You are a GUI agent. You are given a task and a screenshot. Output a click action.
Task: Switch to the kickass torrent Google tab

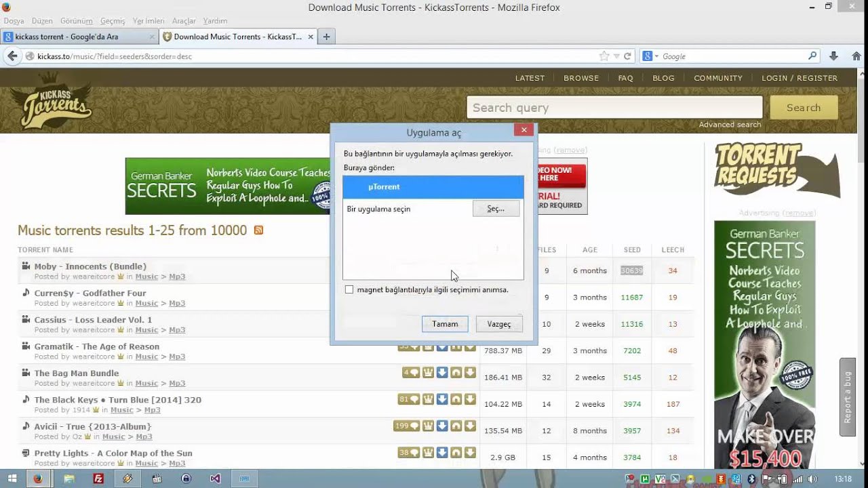point(79,37)
